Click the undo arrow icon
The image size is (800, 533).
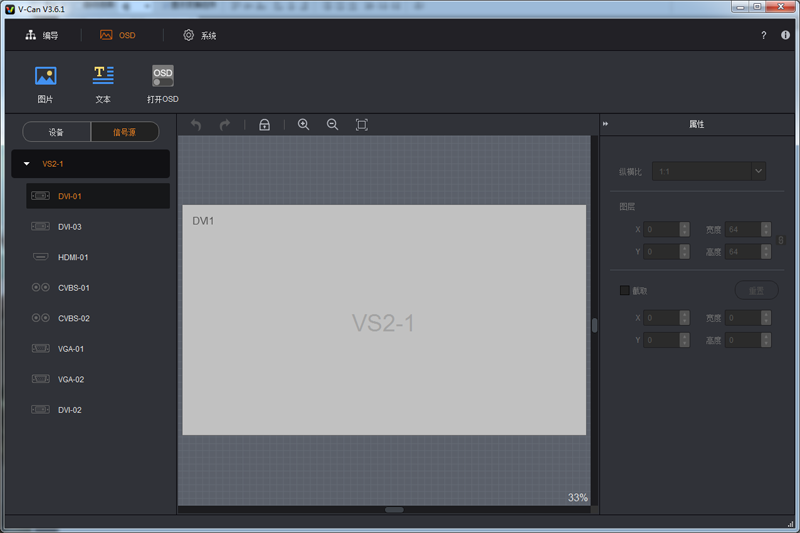(196, 125)
